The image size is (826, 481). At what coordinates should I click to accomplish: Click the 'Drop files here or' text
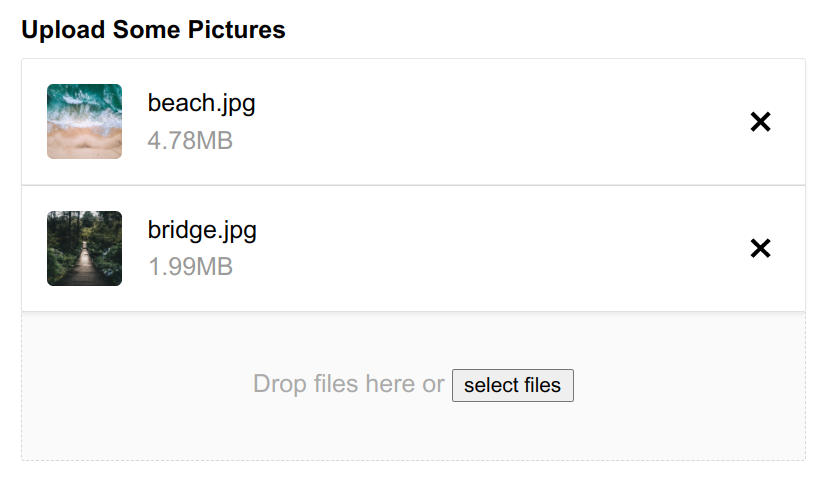click(349, 384)
